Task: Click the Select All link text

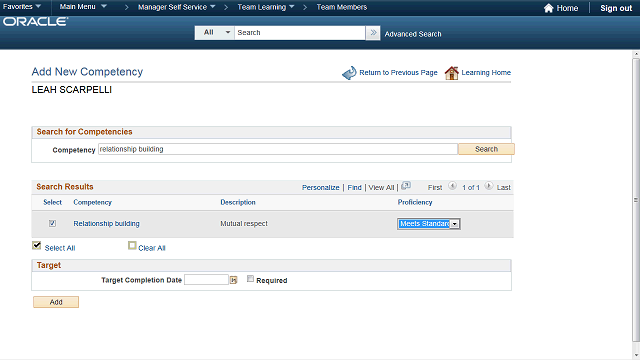Action: [x=60, y=248]
